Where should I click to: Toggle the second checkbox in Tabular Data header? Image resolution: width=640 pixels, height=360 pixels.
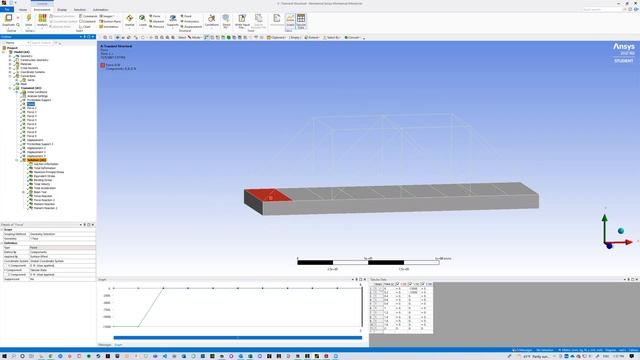[411, 284]
